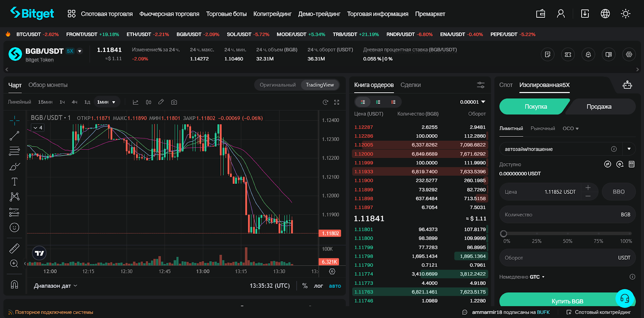Image resolution: width=644 pixels, height=318 pixels.
Task: Open the Bitget home logo
Action: pos(32,13)
